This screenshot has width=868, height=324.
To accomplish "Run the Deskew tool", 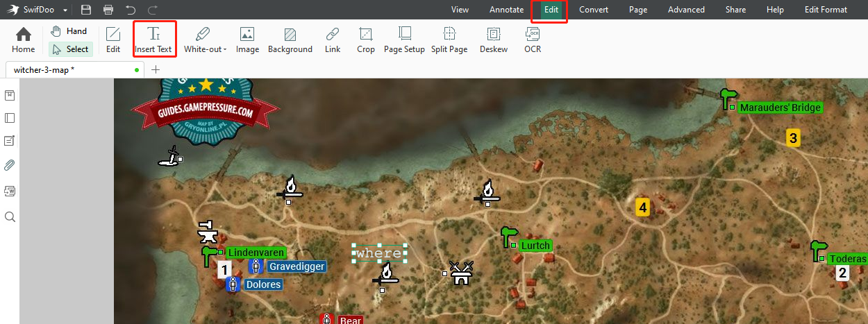I will point(494,40).
